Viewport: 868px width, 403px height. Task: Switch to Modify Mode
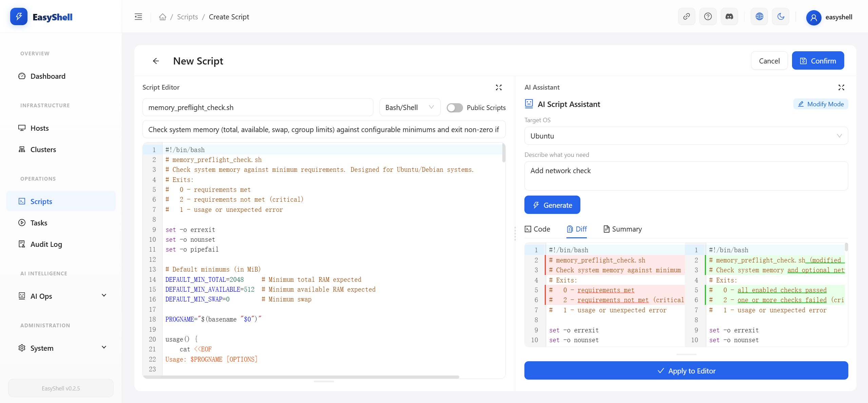[821, 104]
